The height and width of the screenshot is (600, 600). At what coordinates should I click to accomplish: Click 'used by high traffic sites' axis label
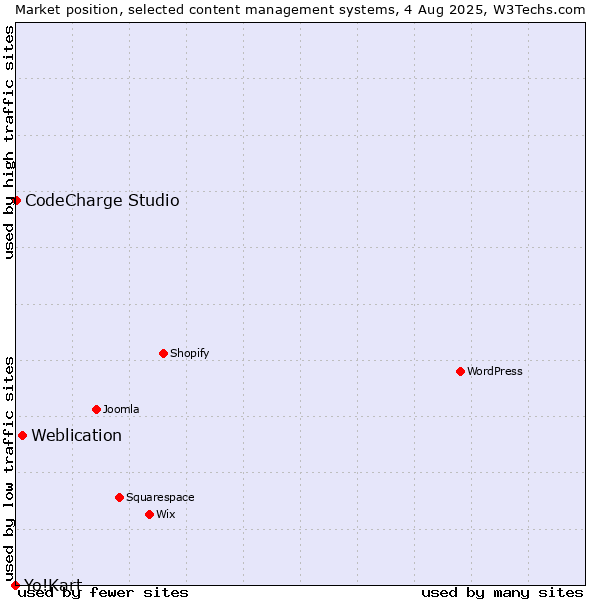pyautogui.click(x=8, y=142)
